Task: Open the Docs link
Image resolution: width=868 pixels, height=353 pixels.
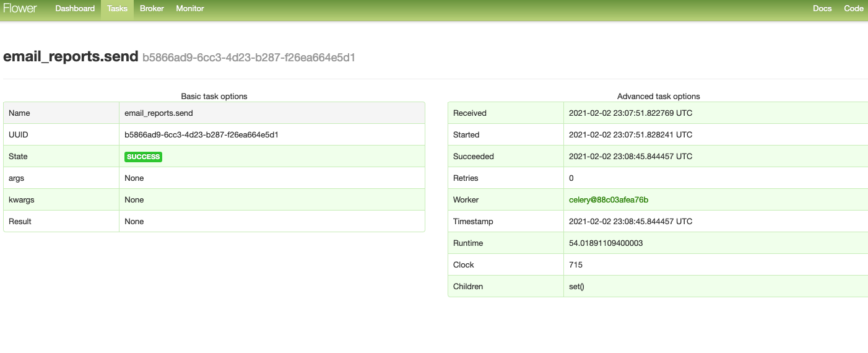Action: click(822, 9)
